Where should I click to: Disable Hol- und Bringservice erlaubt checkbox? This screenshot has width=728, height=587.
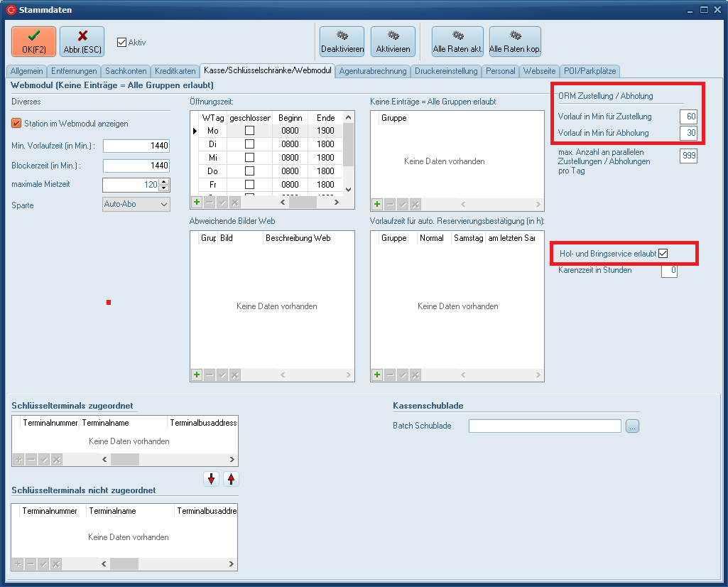click(x=663, y=254)
